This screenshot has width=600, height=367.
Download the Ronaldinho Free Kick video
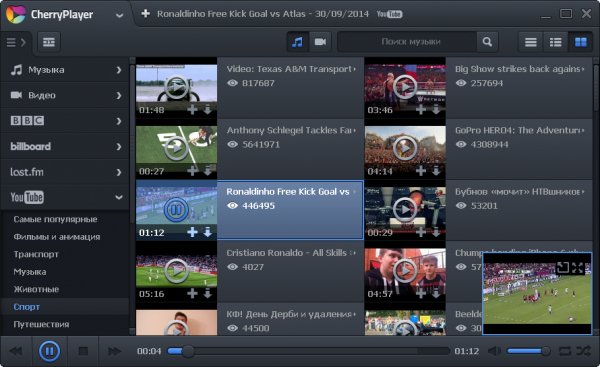(207, 232)
